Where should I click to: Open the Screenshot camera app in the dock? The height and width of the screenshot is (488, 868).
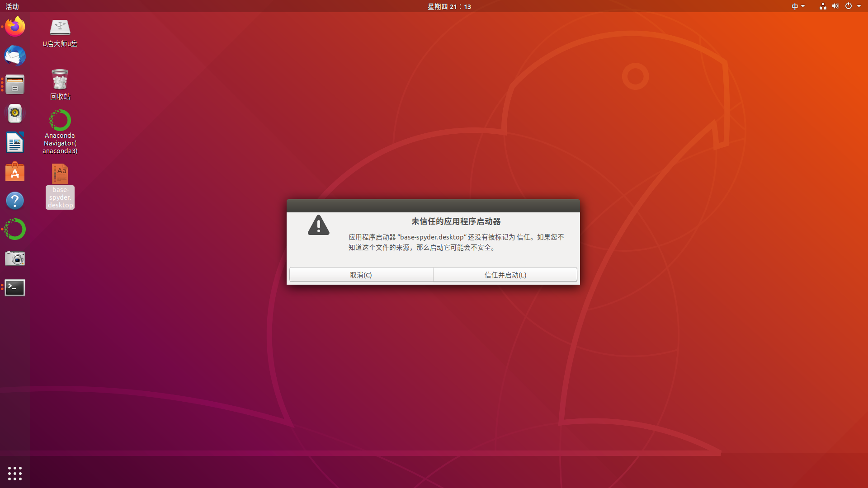(x=15, y=258)
